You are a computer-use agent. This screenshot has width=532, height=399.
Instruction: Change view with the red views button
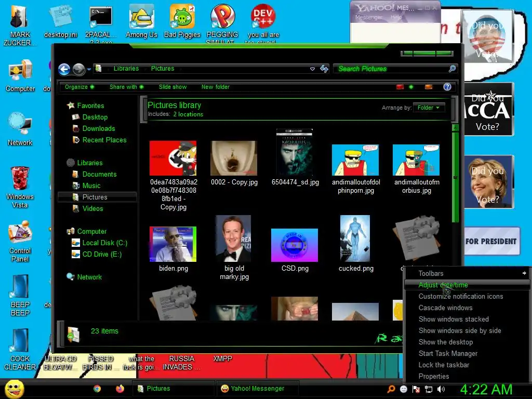(400, 87)
